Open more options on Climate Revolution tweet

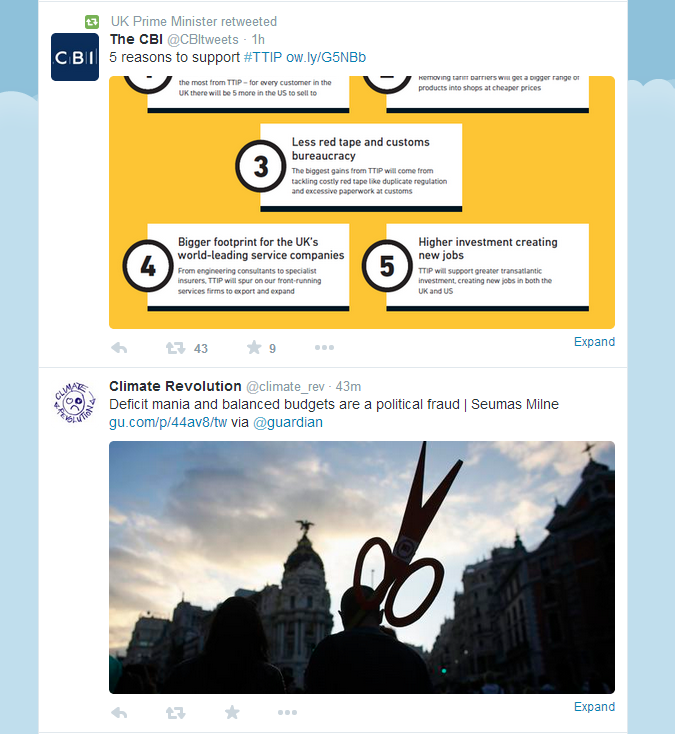click(x=287, y=712)
